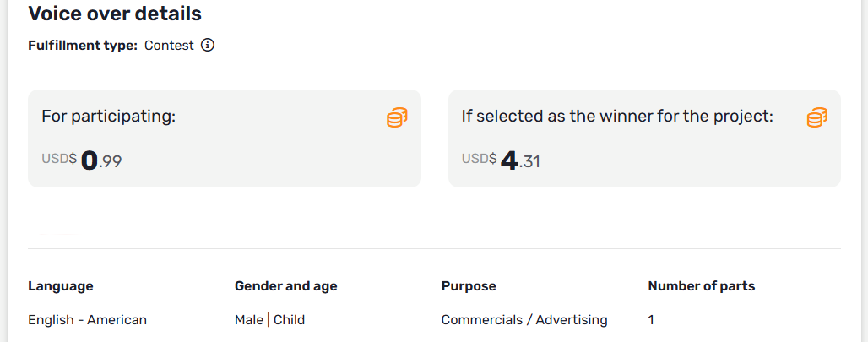The width and height of the screenshot is (868, 342).
Task: Click the 'Voice over details' heading
Action: 115,14
